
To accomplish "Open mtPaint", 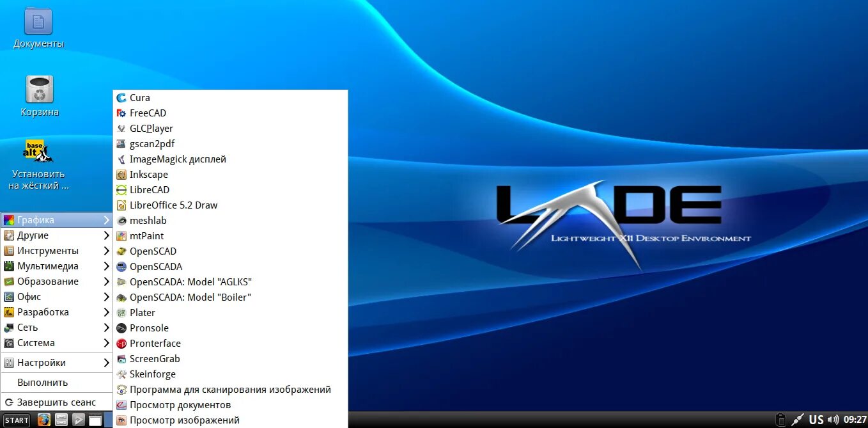I will [x=230, y=236].
